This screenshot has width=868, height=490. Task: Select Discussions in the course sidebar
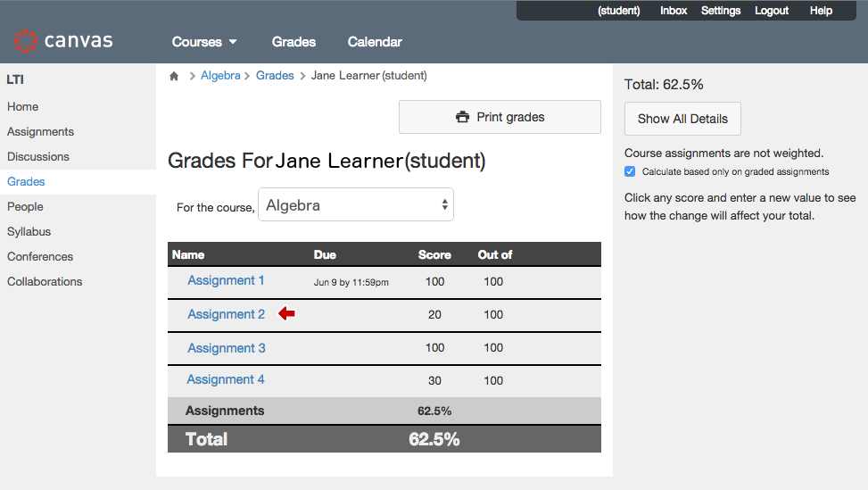(x=38, y=157)
